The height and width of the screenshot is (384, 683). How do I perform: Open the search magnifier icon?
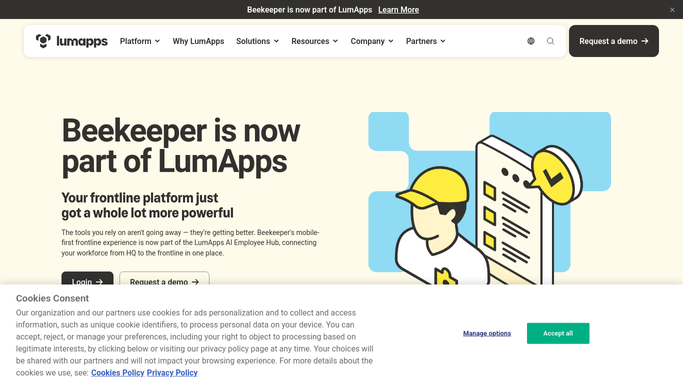click(x=550, y=41)
